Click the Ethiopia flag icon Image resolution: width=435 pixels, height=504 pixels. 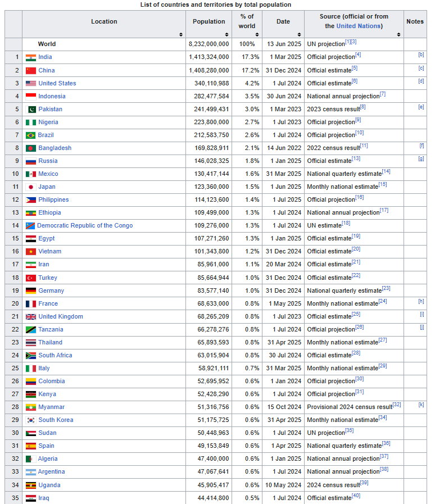31,213
